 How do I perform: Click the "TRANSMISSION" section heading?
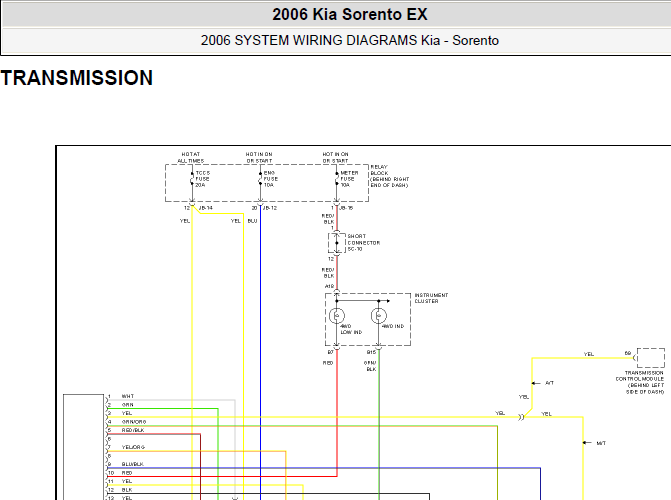(77, 78)
